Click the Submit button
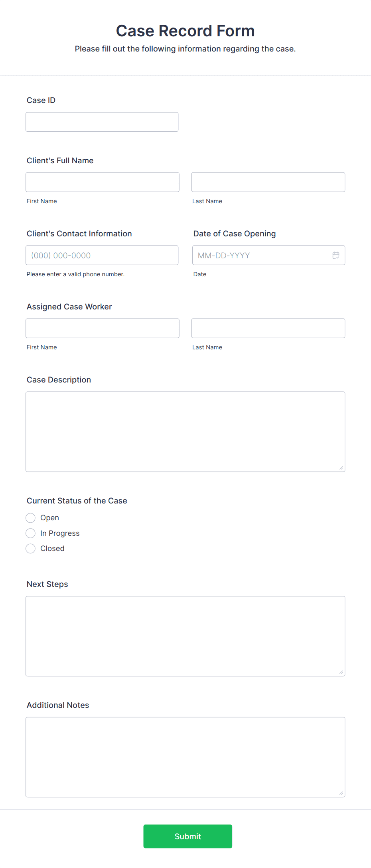 click(x=187, y=836)
